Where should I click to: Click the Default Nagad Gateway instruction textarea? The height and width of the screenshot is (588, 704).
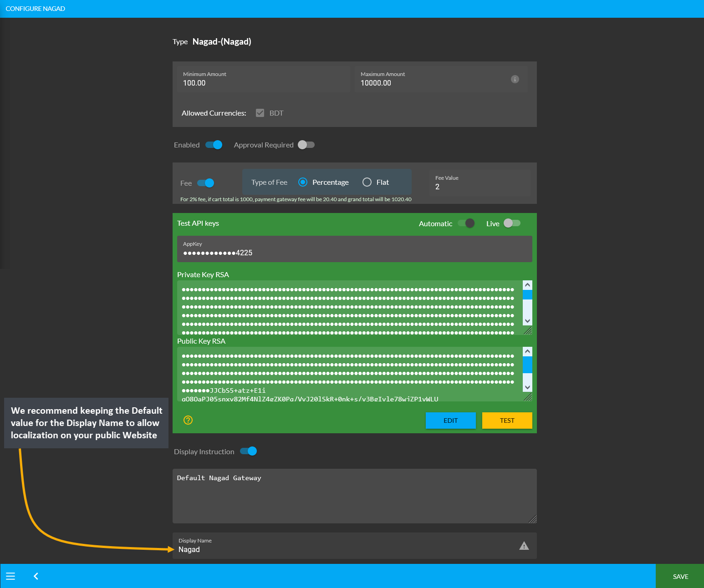point(355,496)
